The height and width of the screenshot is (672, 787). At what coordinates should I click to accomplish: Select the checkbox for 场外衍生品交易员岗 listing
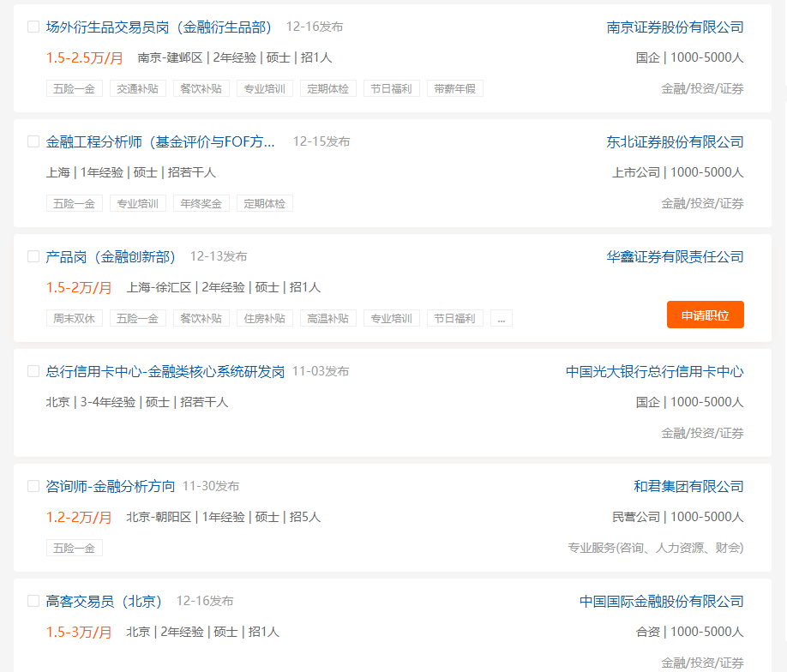pyautogui.click(x=32, y=27)
